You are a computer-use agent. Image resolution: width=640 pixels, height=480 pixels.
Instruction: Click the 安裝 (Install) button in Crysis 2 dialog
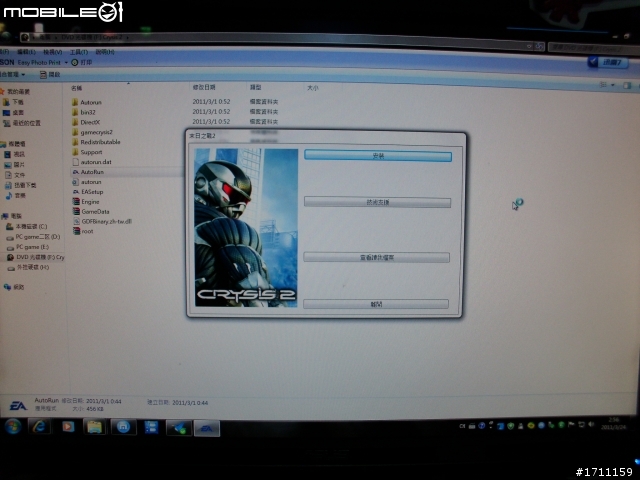[x=378, y=156]
